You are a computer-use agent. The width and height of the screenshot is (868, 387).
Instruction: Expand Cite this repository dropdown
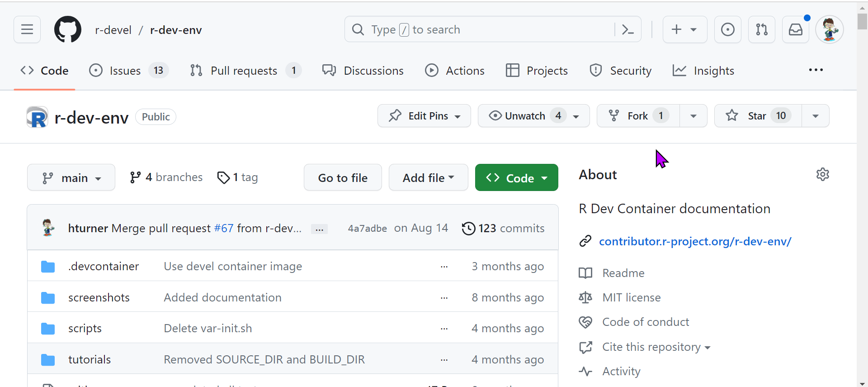(x=656, y=347)
